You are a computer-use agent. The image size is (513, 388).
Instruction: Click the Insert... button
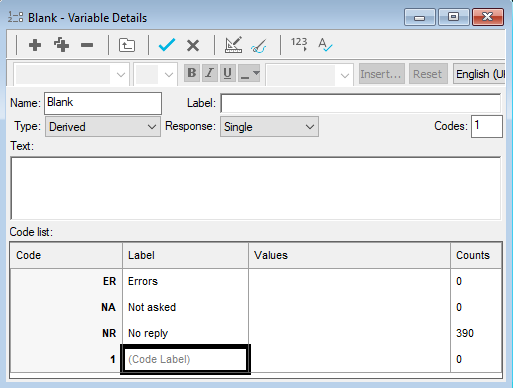[x=382, y=74]
